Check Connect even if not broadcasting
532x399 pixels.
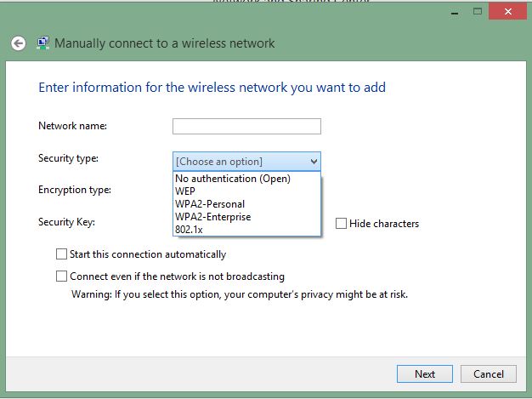pos(61,276)
